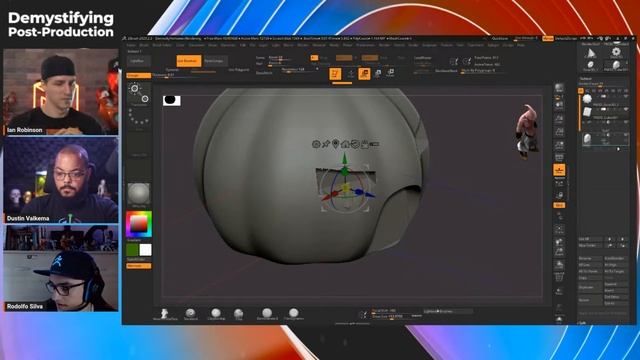Toggle the orange XYZ button on right shelf
The image size is (640, 360).
[x=559, y=205]
